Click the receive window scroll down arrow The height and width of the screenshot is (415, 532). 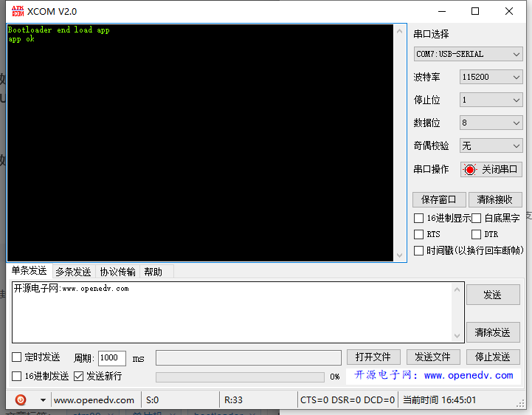click(400, 255)
